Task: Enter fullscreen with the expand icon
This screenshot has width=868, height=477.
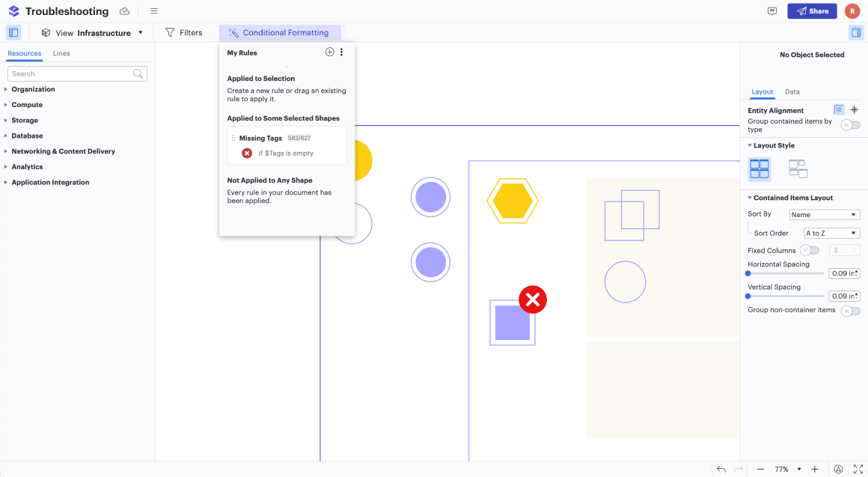Action: click(x=858, y=469)
